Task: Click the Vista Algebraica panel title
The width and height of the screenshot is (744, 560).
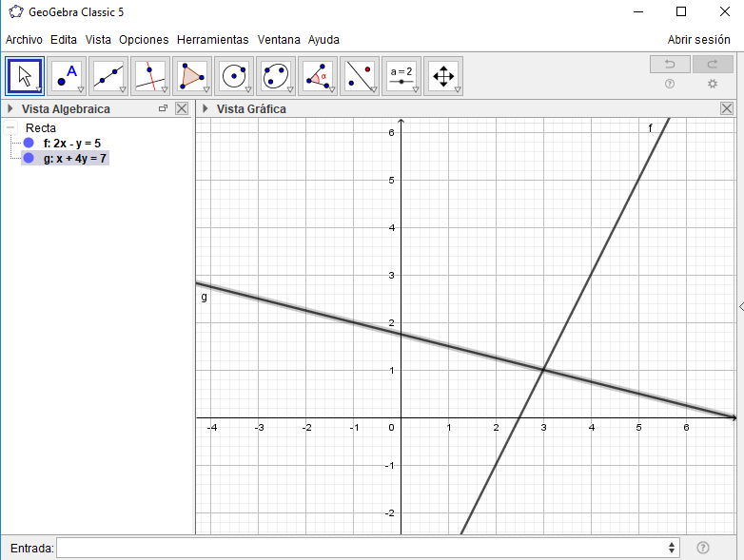Action: click(66, 109)
